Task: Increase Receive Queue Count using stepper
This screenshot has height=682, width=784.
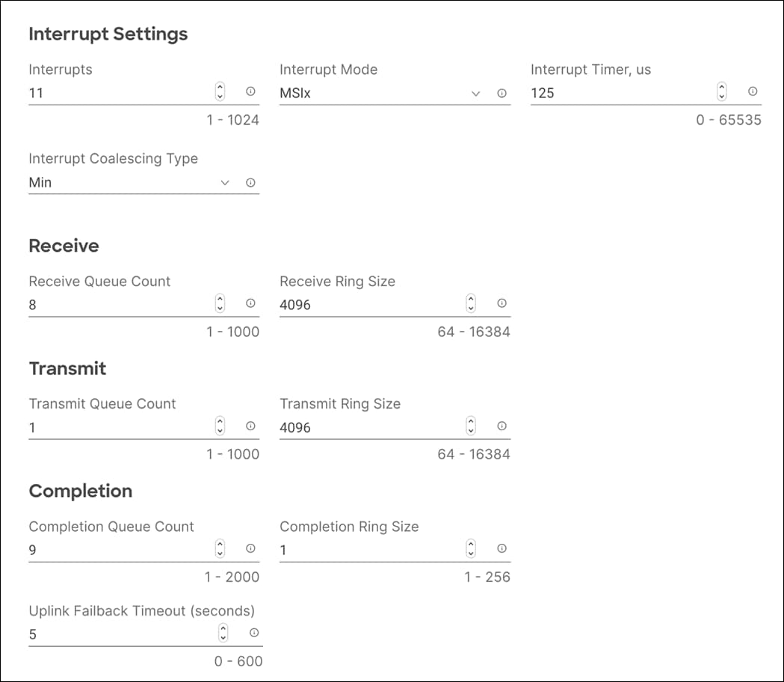Action: click(220, 300)
